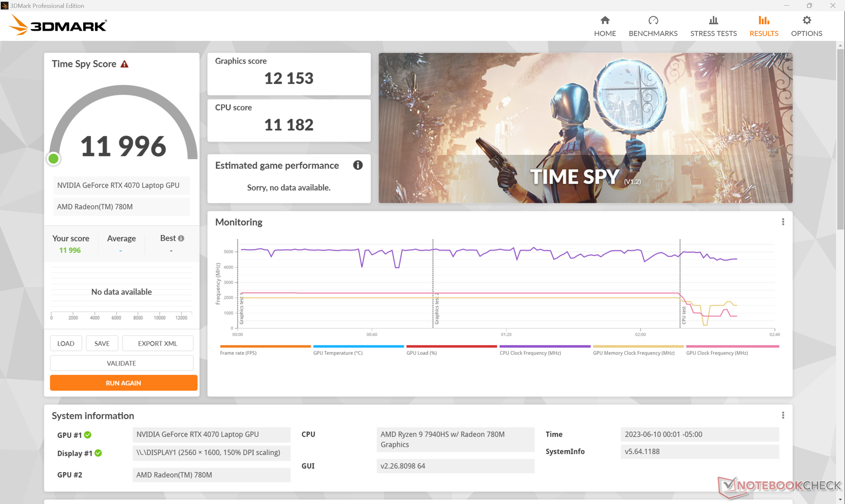Open the Monitoring panel three-dot menu
Screen dimensions: 845x504
pos(783,222)
